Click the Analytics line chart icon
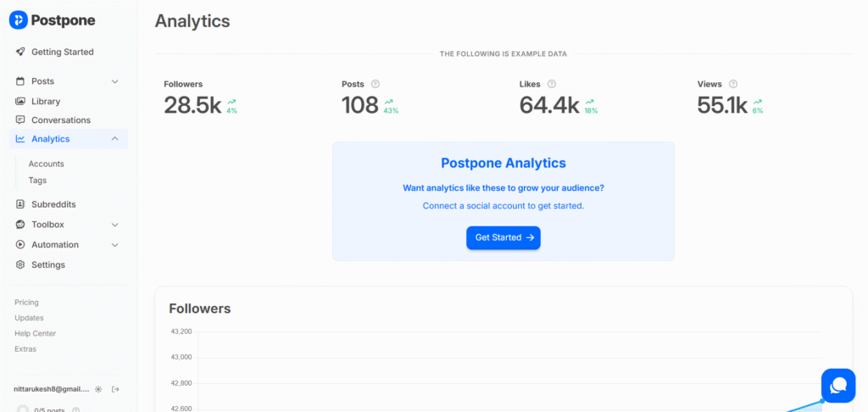The image size is (868, 412). [x=20, y=139]
